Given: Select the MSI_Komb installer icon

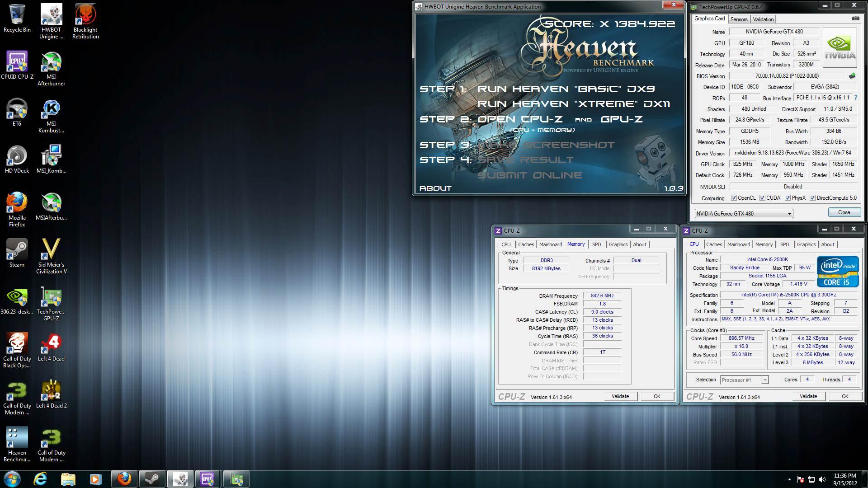Looking at the screenshot, I should [51, 160].
